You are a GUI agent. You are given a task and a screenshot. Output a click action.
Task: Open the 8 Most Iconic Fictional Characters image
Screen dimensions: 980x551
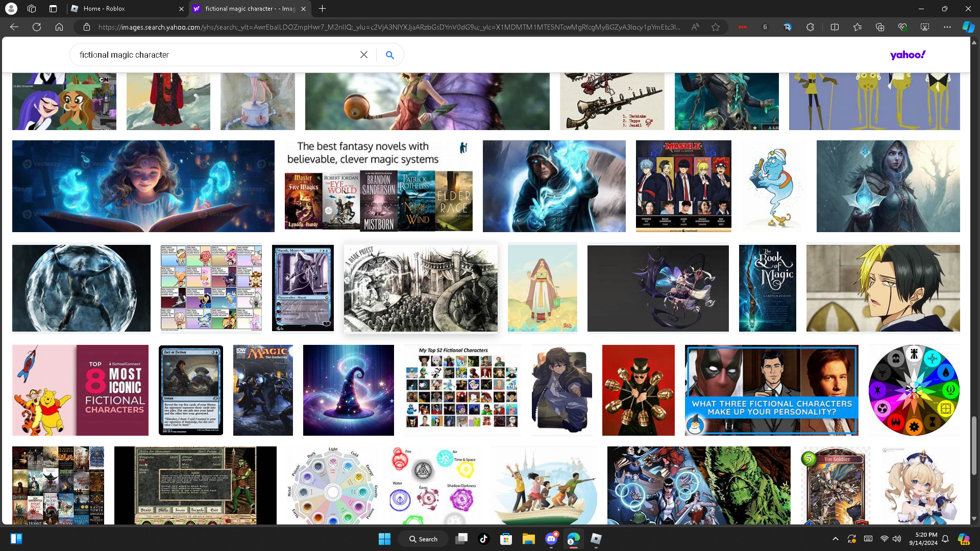pyautogui.click(x=80, y=390)
